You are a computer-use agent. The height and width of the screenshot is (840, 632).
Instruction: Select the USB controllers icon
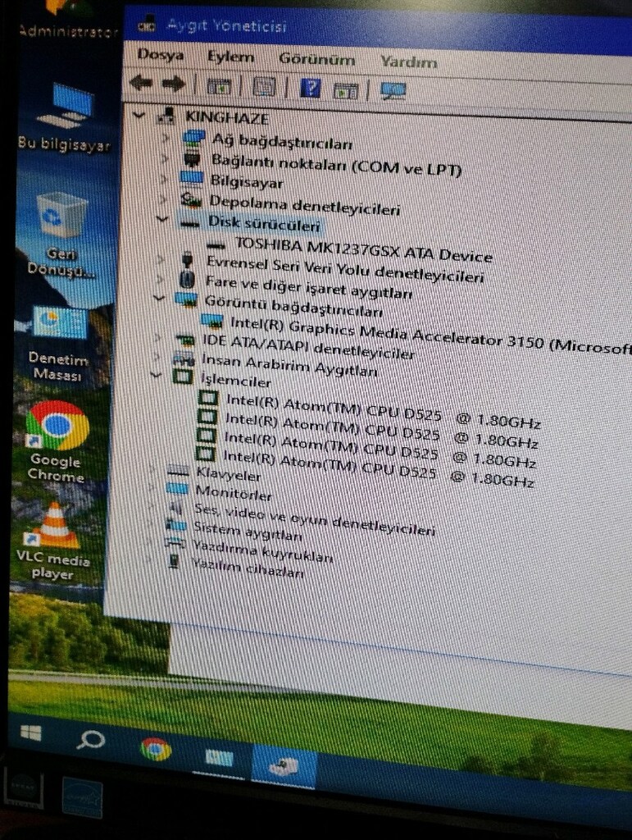click(x=187, y=260)
